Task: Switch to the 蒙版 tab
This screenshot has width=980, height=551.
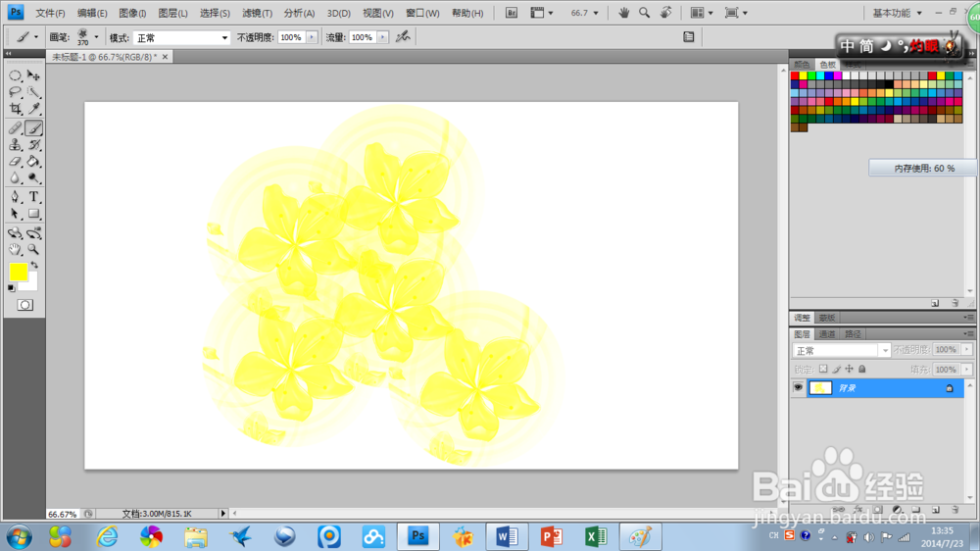Action: pyautogui.click(x=827, y=318)
